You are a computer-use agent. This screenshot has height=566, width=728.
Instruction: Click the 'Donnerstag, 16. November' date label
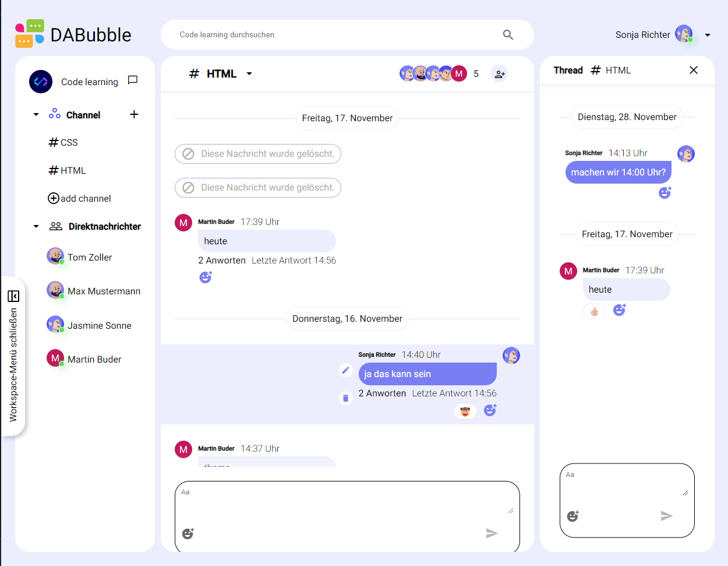[347, 319]
